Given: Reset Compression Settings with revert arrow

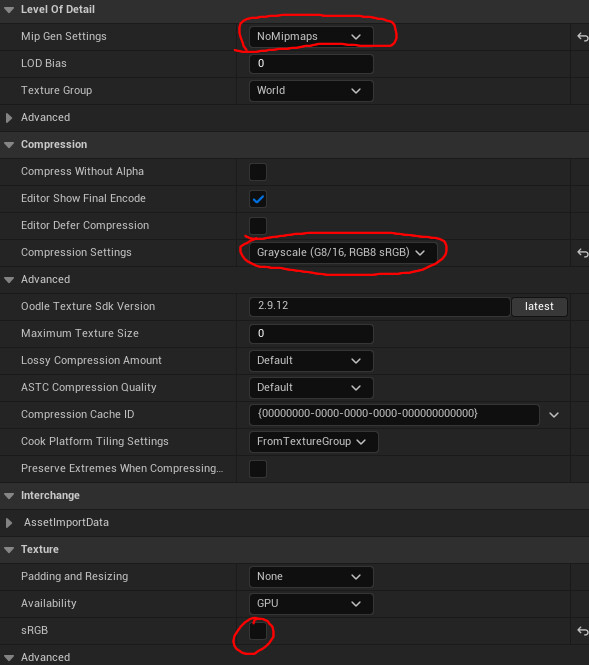Looking at the screenshot, I should coord(583,253).
